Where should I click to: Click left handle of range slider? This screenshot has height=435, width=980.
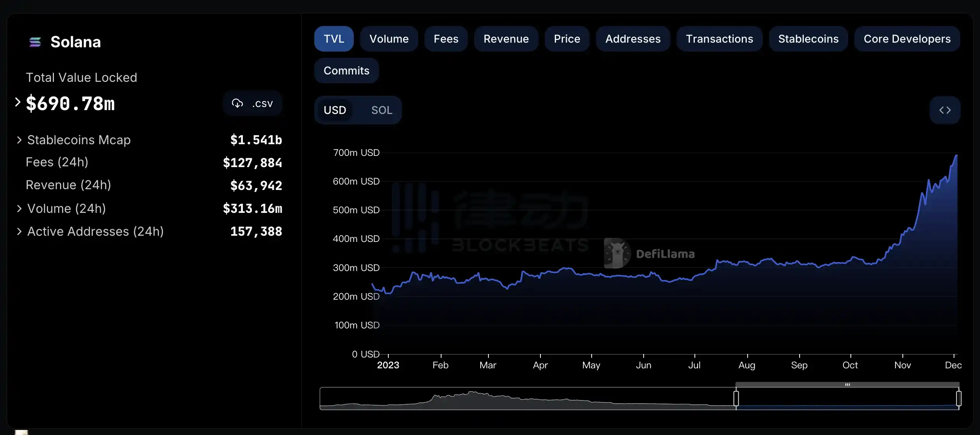(x=736, y=398)
